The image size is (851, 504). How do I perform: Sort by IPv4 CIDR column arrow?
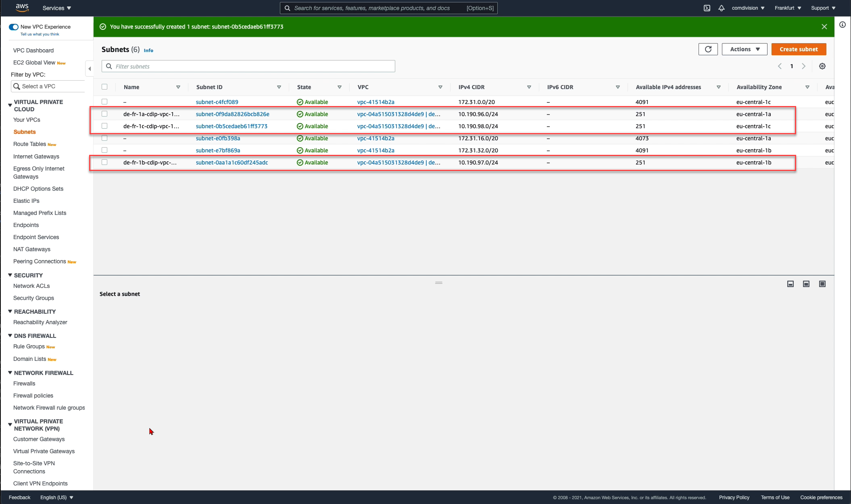(x=529, y=87)
